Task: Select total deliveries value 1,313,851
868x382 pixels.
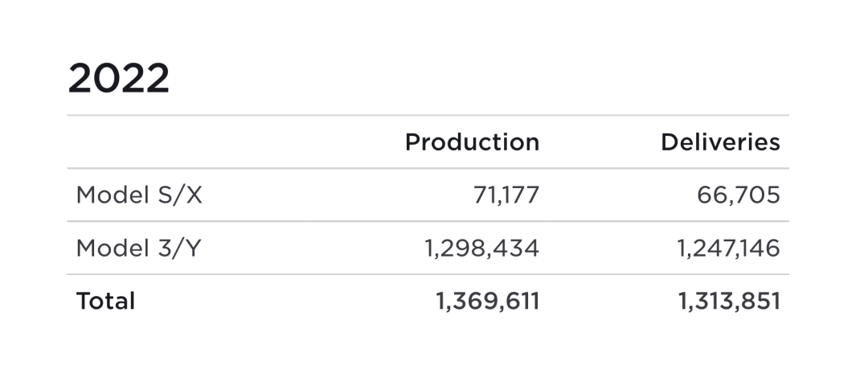Action: (730, 302)
